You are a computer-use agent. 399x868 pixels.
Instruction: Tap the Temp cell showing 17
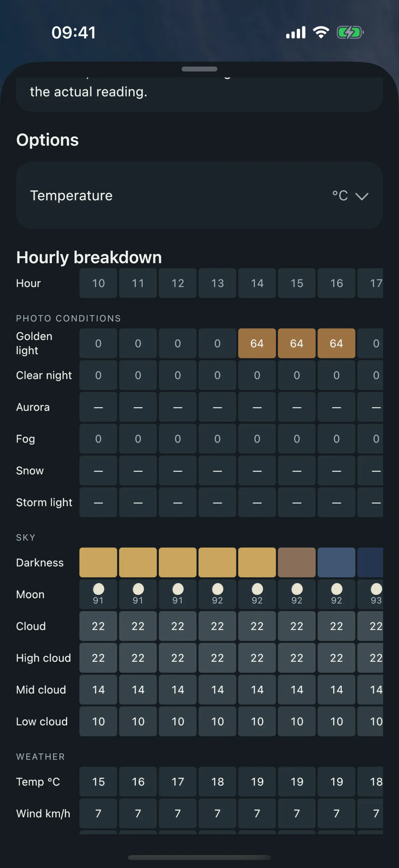pos(178,782)
